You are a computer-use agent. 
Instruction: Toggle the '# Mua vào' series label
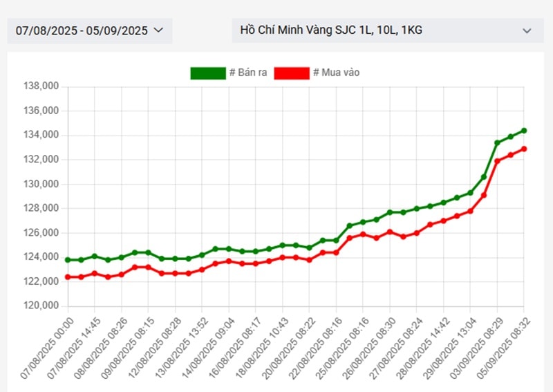coord(336,73)
